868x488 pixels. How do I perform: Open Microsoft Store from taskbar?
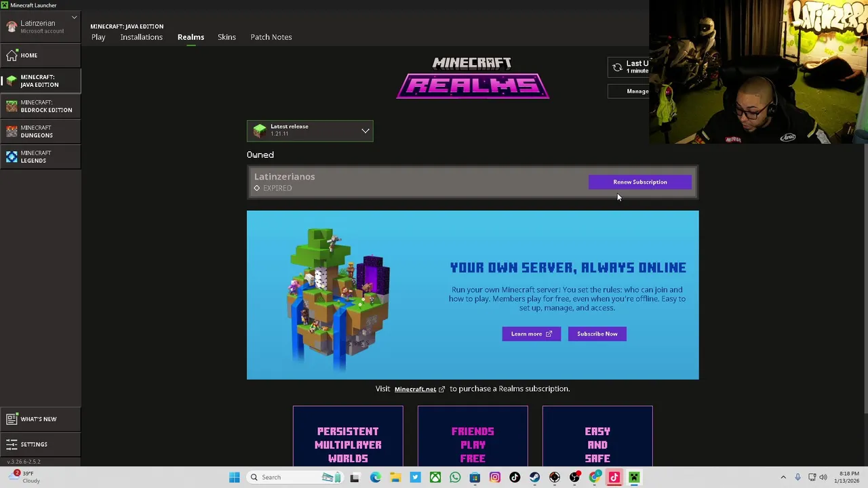[x=475, y=477]
